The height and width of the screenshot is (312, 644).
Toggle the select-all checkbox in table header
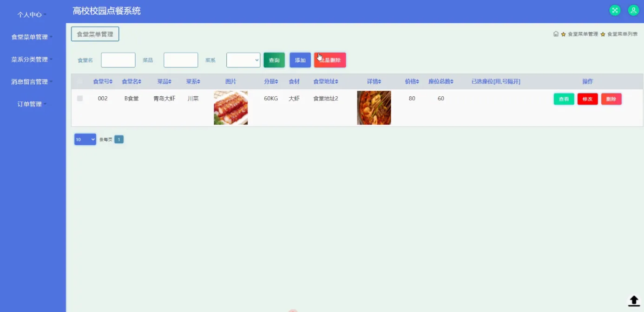click(x=79, y=81)
